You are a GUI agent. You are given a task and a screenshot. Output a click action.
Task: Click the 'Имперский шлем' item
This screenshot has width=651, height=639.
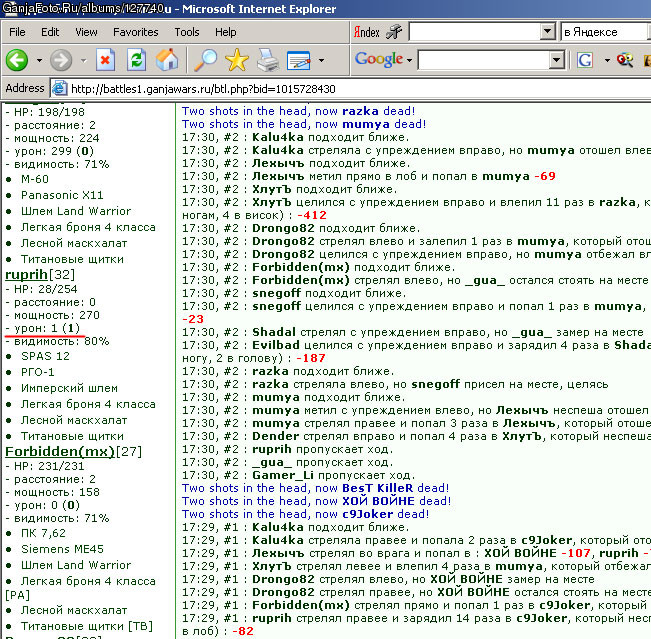pos(69,388)
